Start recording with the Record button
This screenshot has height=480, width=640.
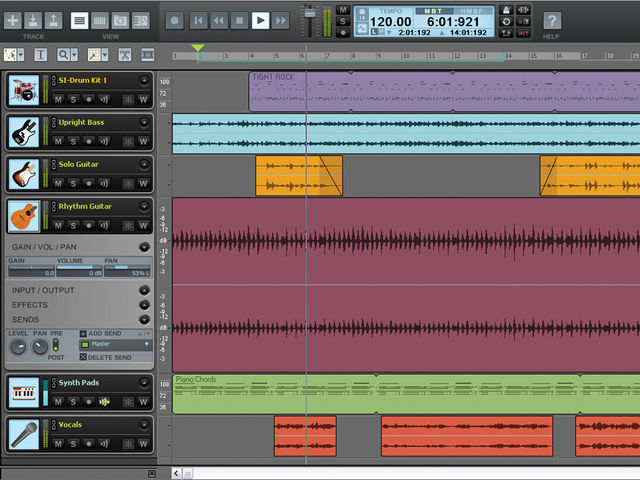tap(175, 20)
